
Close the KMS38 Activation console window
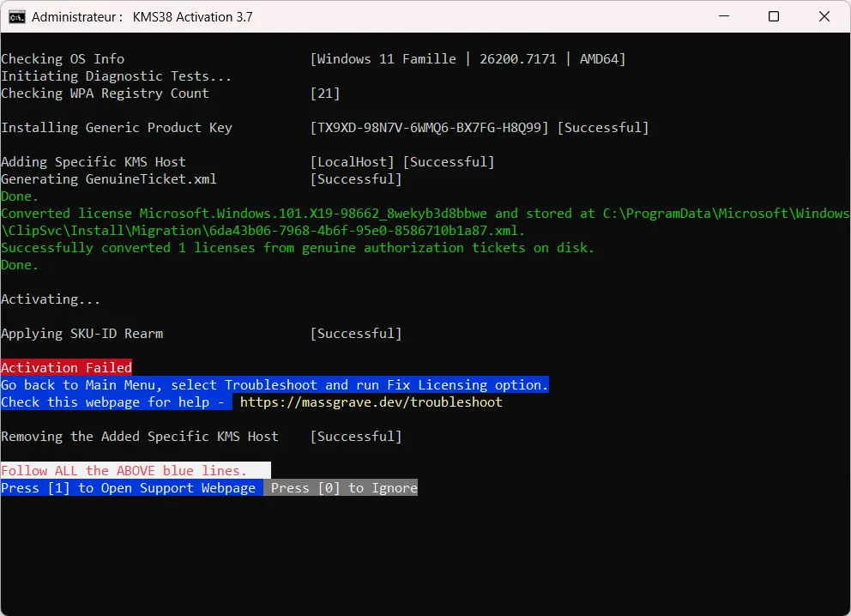(x=824, y=16)
